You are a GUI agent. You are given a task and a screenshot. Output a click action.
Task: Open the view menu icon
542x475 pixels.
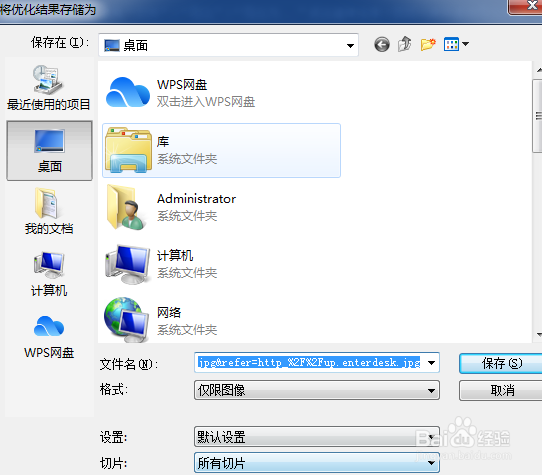pos(451,44)
